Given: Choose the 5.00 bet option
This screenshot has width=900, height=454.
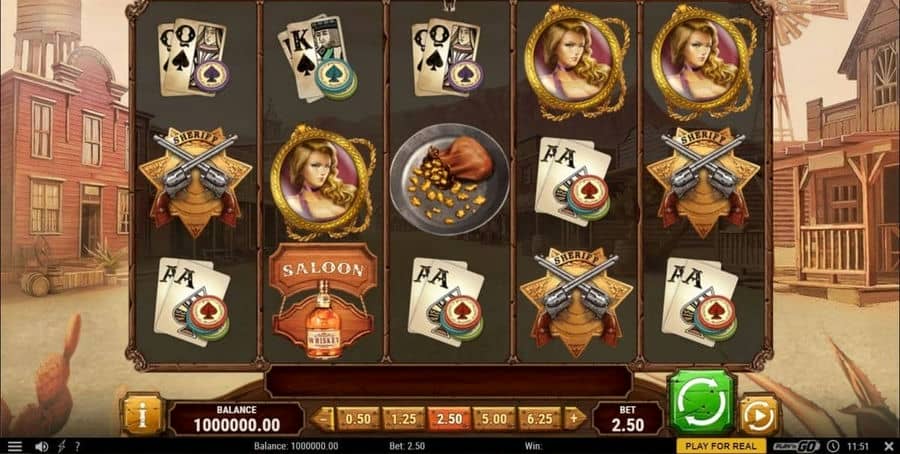Looking at the screenshot, I should tap(494, 418).
